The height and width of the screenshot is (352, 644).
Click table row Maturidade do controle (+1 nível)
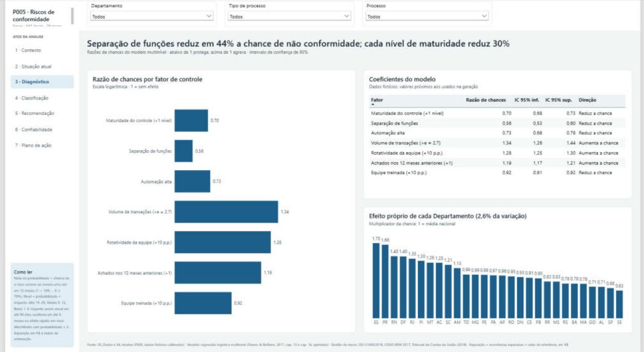click(x=497, y=113)
